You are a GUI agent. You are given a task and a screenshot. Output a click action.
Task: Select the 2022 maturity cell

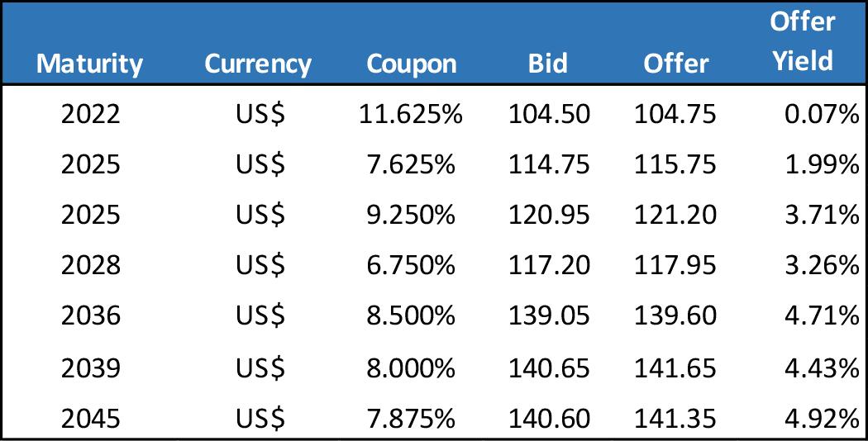90,114
